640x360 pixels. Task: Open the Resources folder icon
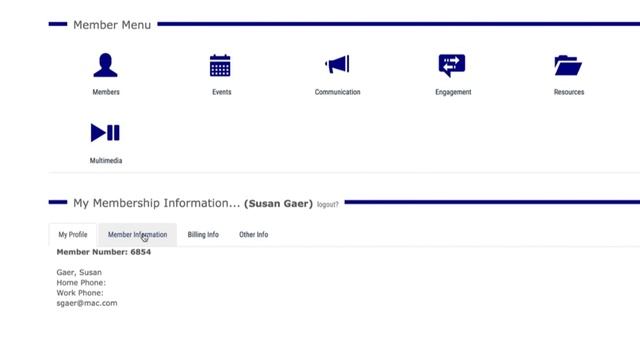click(x=568, y=65)
